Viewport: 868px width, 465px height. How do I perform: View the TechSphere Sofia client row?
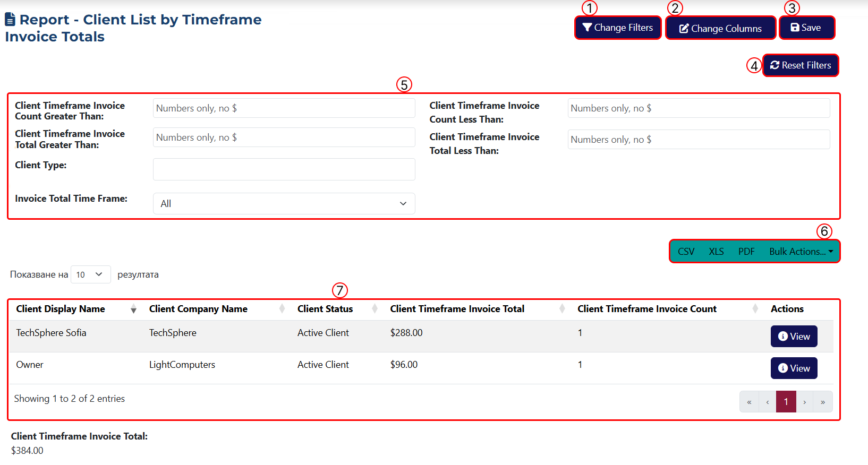coord(794,337)
